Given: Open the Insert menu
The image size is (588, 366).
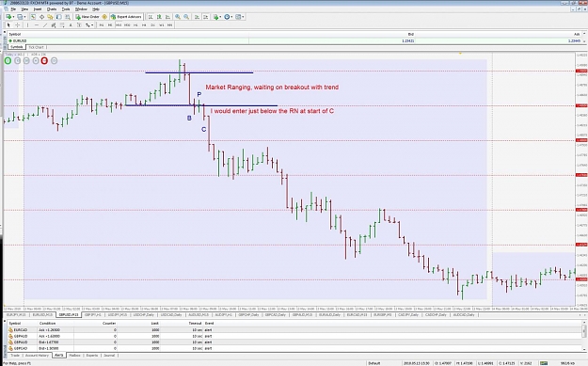Looking at the screenshot, I should pyautogui.click(x=38, y=9).
